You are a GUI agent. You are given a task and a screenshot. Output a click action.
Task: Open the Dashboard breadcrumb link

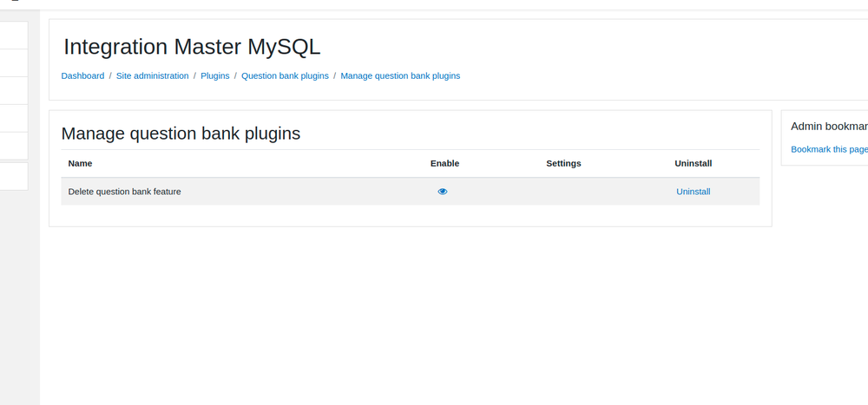[x=82, y=75]
